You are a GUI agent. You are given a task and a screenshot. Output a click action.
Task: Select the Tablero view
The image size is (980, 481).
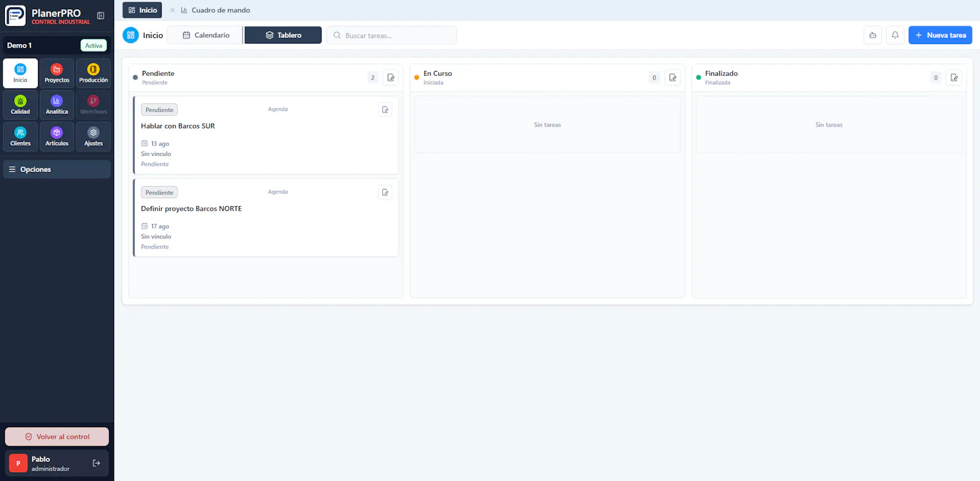283,35
